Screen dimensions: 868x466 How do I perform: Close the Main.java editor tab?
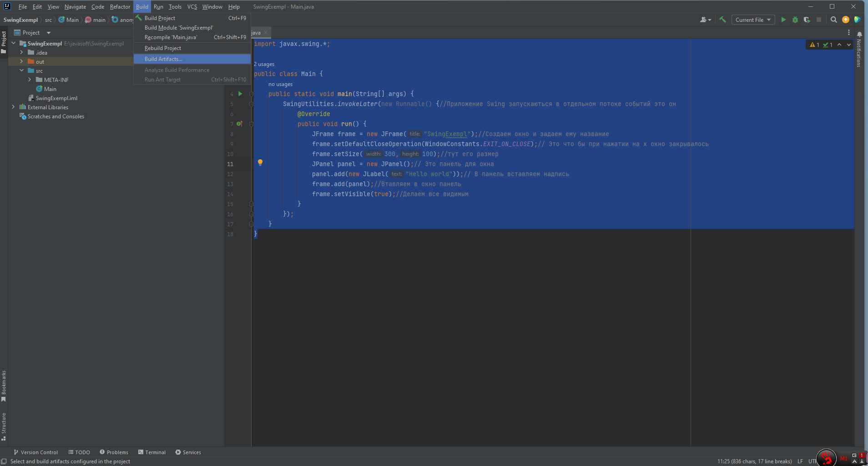(x=266, y=32)
